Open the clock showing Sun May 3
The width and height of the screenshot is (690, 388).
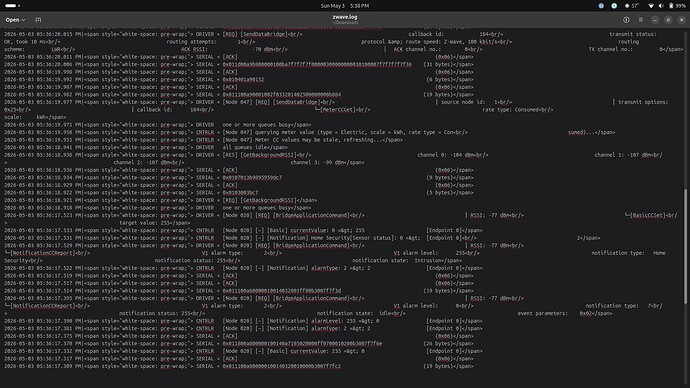tap(345, 6)
